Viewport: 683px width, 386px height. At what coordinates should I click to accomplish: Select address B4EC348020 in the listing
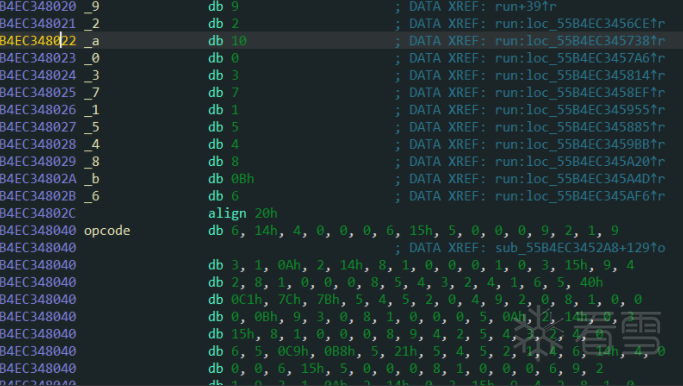click(38, 7)
